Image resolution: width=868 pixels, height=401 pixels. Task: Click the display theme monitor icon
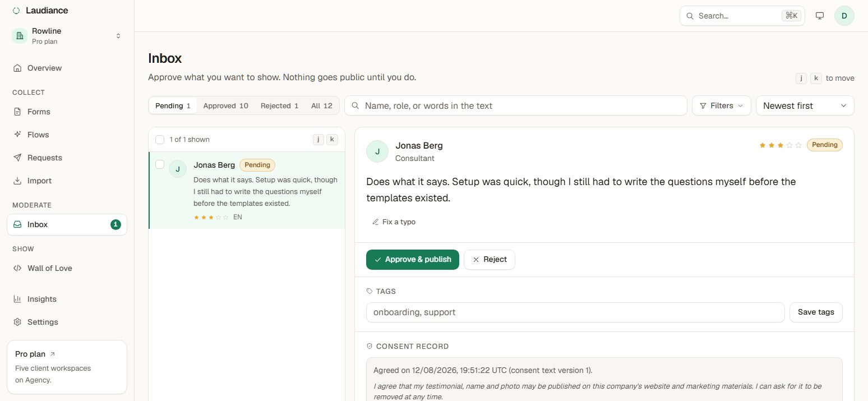click(x=820, y=16)
